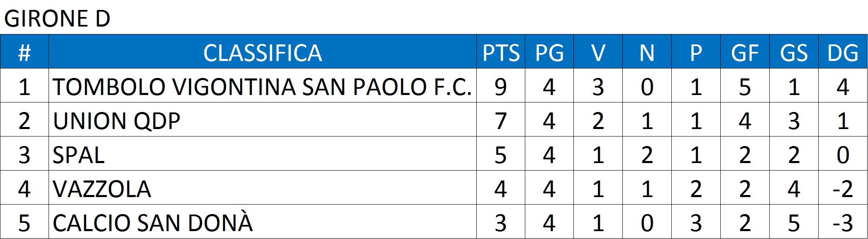Select SPAL's 0 goal difference cell
Screen dimensions: 868x239
click(x=843, y=154)
